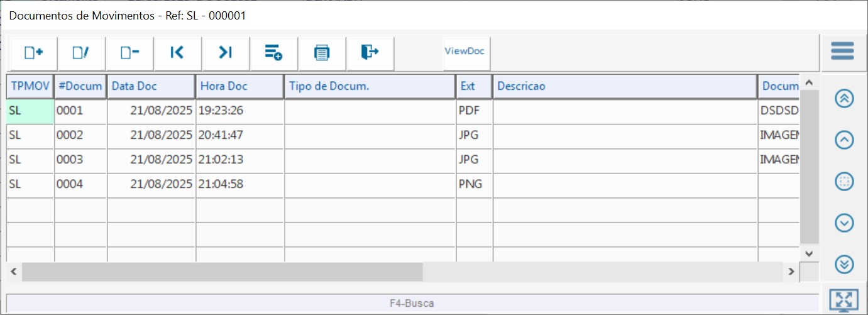Click the F4-Busca search bar

click(412, 303)
